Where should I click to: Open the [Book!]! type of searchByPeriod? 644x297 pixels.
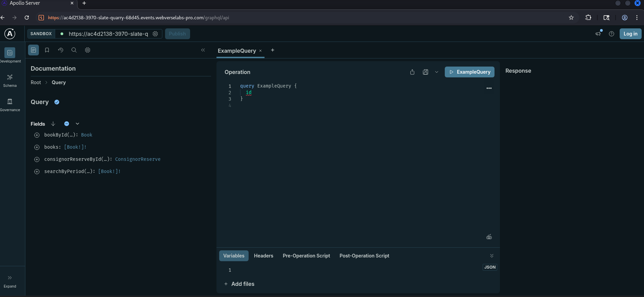point(109,171)
